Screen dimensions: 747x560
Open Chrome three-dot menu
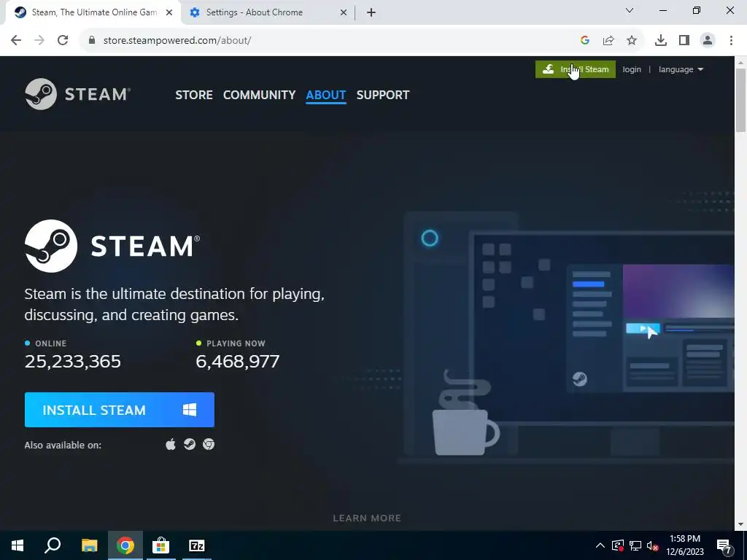731,41
